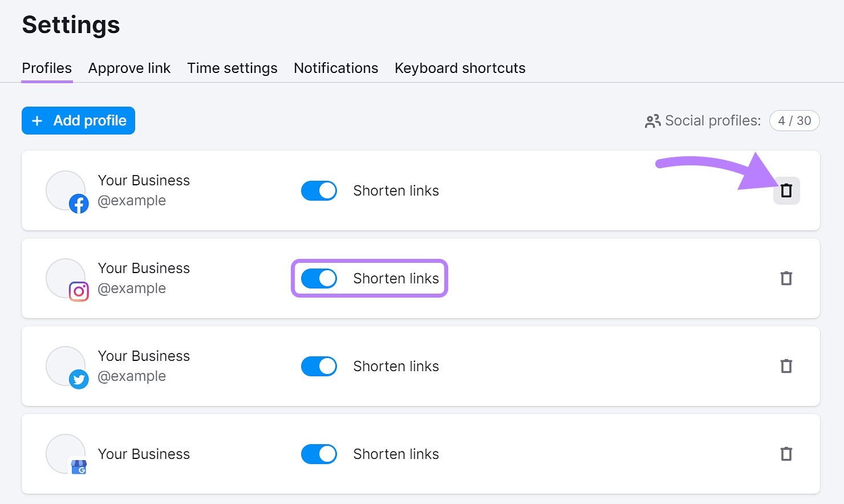Click the Instagram profile icon
Screen dimensions: 844x504
[x=79, y=291]
